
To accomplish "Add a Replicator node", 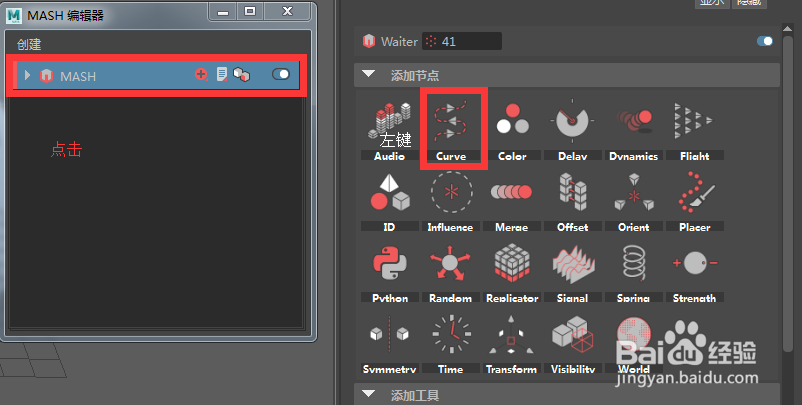I will coord(511,272).
